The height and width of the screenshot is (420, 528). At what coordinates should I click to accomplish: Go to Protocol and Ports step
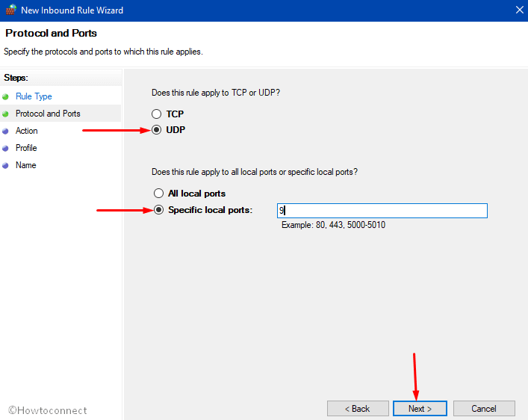[48, 114]
